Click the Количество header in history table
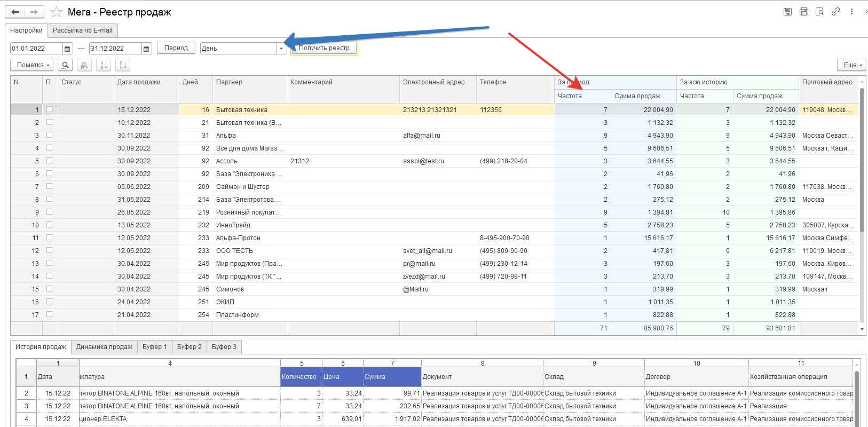This screenshot has height=427, width=868. tap(301, 377)
